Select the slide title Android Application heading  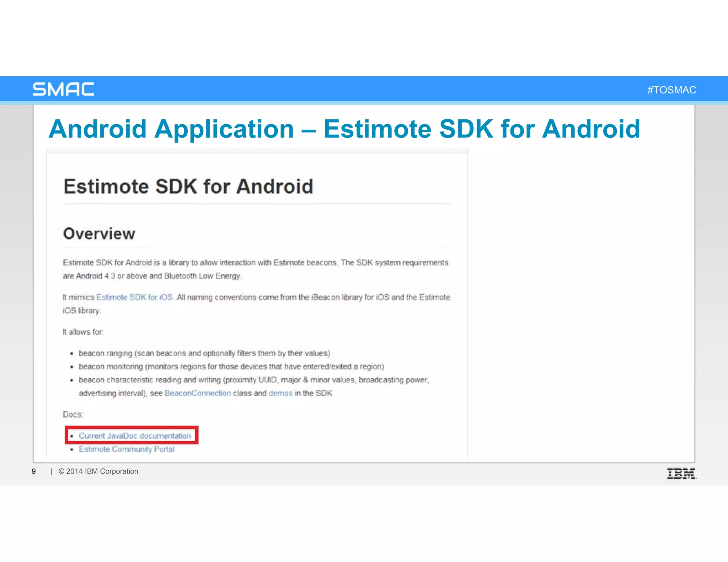(x=344, y=129)
